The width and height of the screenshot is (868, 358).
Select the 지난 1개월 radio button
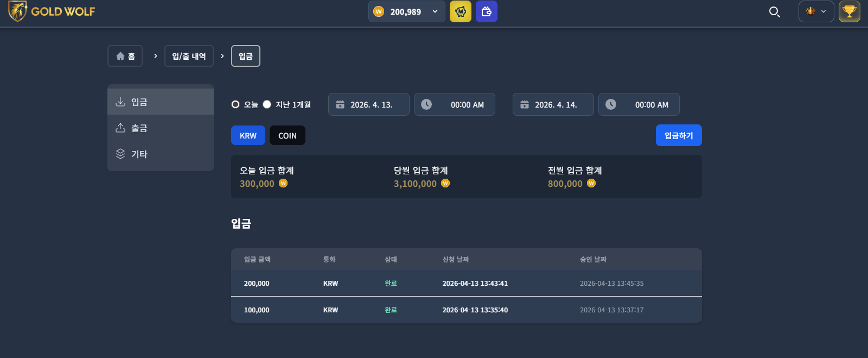(267, 104)
